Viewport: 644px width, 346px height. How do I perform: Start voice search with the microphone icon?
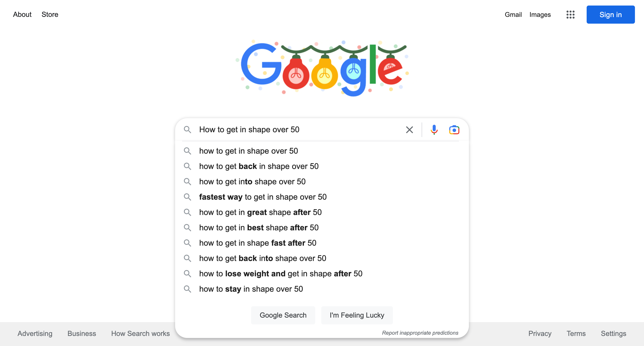[434, 130]
